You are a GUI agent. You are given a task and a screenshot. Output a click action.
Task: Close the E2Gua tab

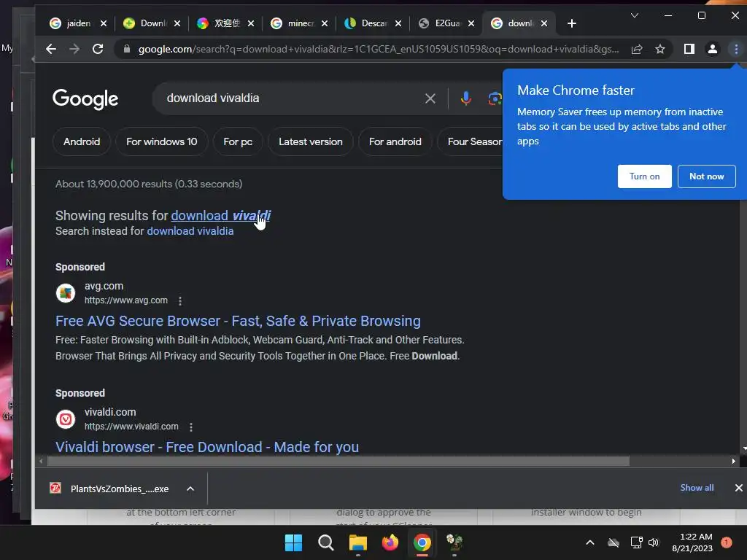pyautogui.click(x=471, y=23)
